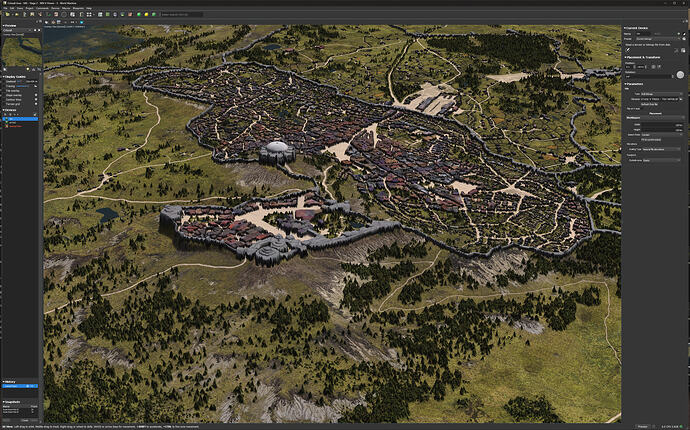Open the Type dropdown in Parameters
This screenshot has height=430, width=690.
click(661, 94)
